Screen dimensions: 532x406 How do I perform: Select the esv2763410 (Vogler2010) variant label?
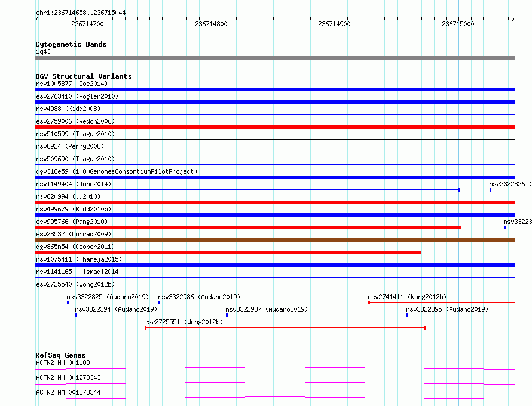click(77, 96)
